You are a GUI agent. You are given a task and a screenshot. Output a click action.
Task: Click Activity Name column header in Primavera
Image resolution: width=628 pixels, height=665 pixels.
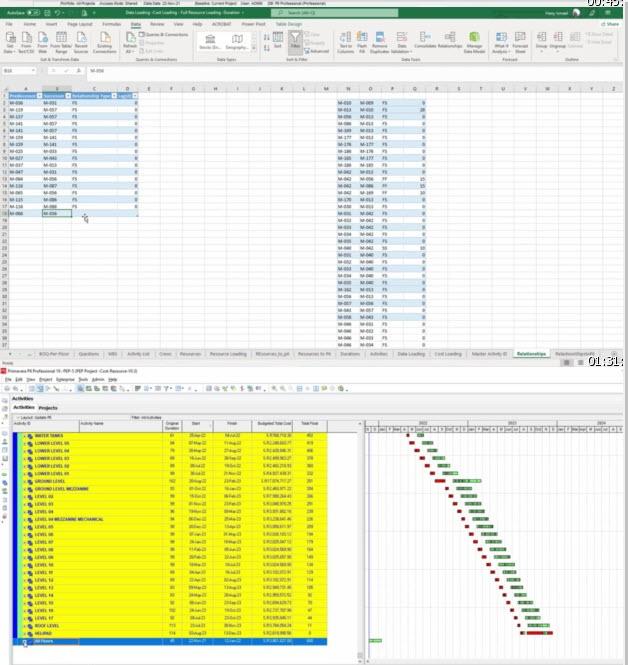point(121,426)
